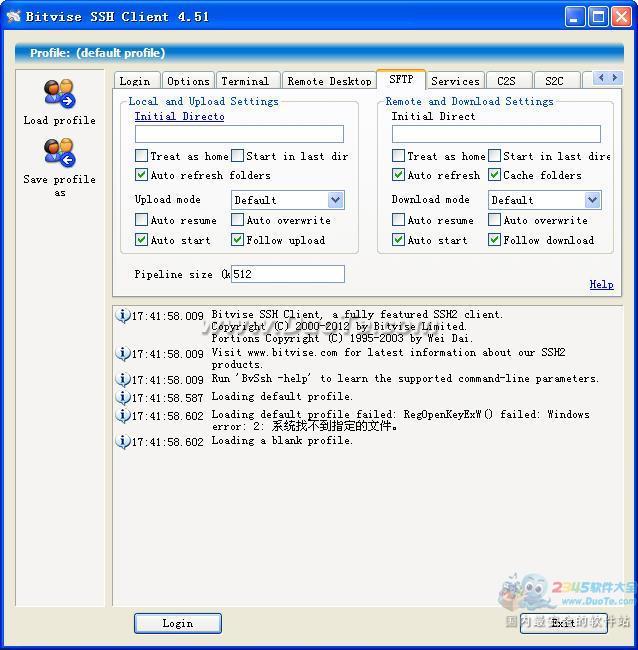Click info icon beside 'Loading default profile failed' entry
638x650 pixels.
[122, 415]
